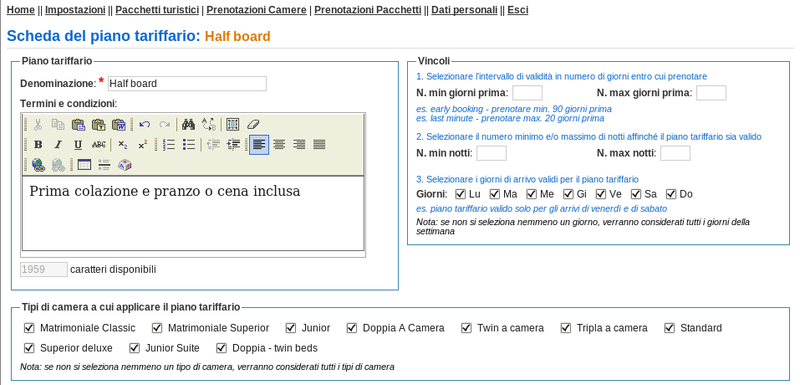Toggle bold formatting in editor toolbar

click(38, 145)
